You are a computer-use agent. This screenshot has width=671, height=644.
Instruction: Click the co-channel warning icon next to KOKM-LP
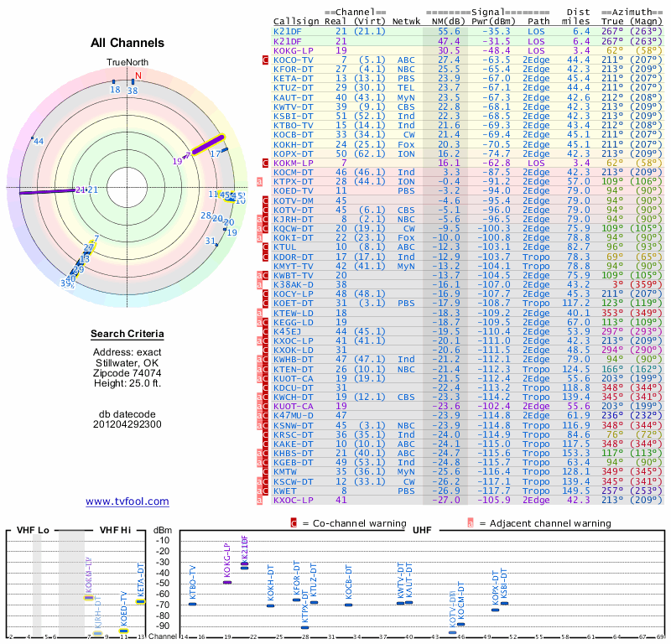click(266, 162)
